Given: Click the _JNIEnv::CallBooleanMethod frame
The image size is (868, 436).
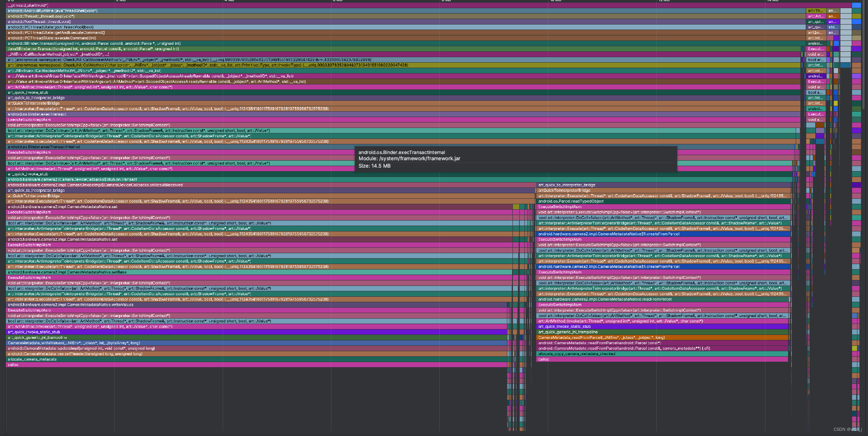Looking at the screenshot, I should 403,54.
